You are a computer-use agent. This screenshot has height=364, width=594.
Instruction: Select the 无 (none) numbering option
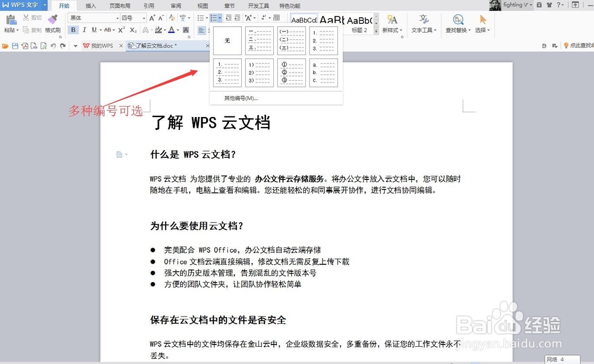click(228, 40)
